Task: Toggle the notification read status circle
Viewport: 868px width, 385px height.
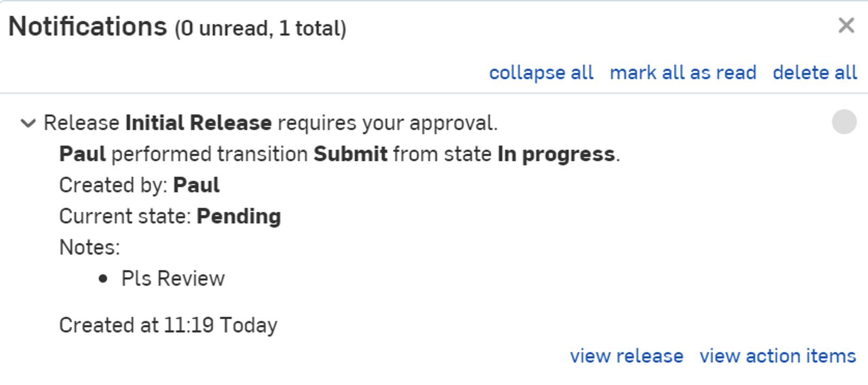Action: [x=844, y=122]
